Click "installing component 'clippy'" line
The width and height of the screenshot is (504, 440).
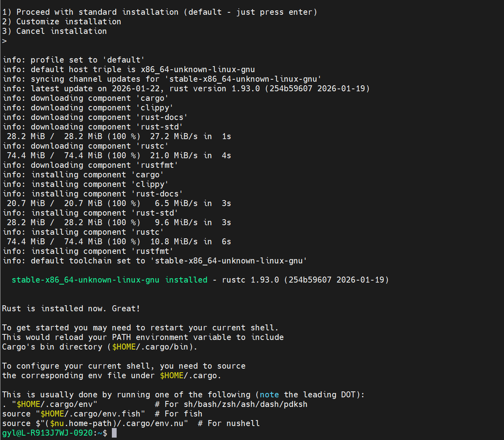pyautogui.click(x=86, y=184)
